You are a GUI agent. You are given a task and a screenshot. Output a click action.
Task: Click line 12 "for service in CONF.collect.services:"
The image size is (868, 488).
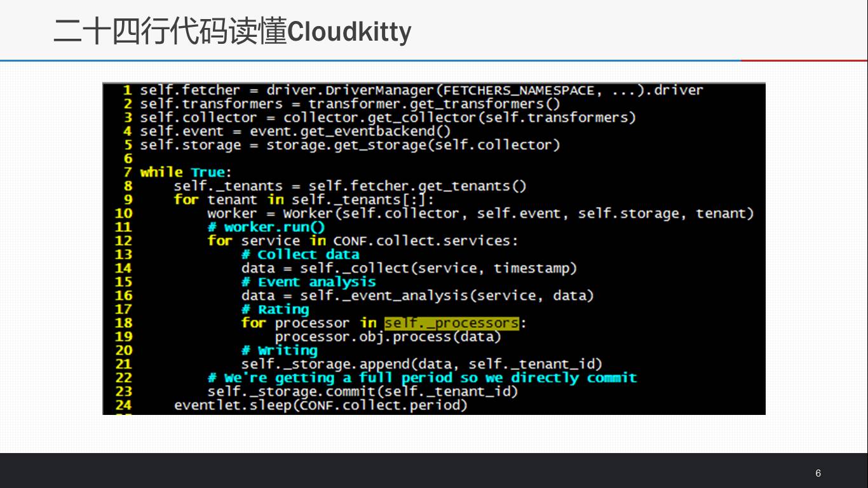point(363,241)
